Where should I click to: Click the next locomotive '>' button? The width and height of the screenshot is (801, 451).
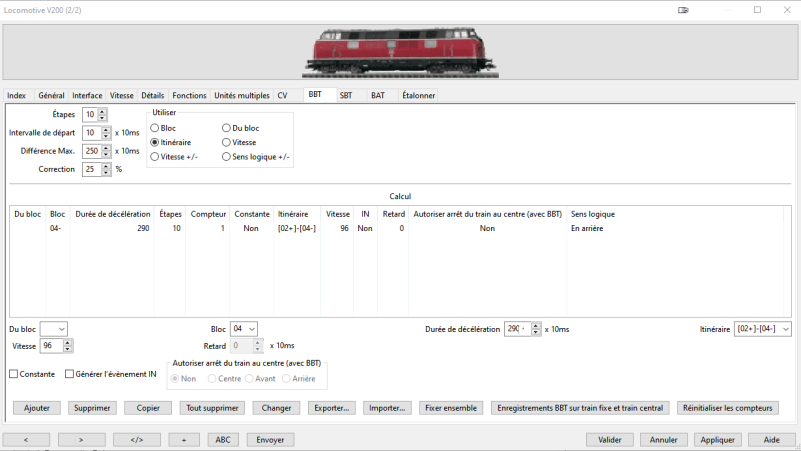point(81,440)
